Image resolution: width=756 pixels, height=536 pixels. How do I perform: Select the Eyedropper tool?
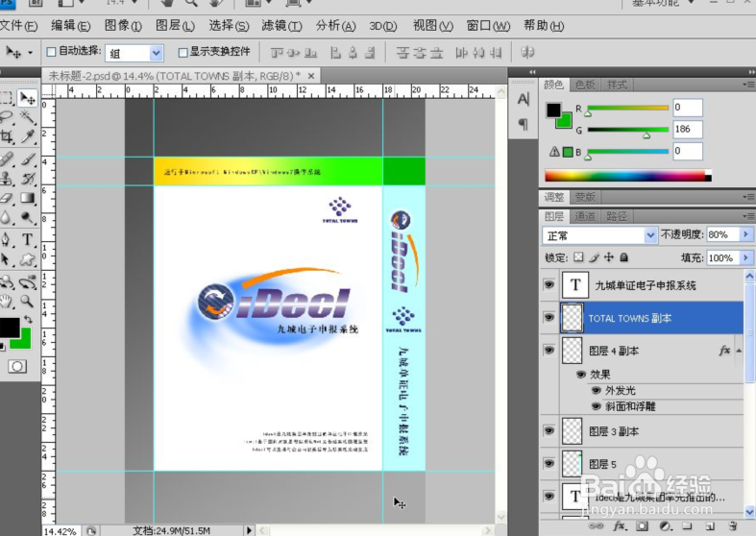click(x=28, y=137)
